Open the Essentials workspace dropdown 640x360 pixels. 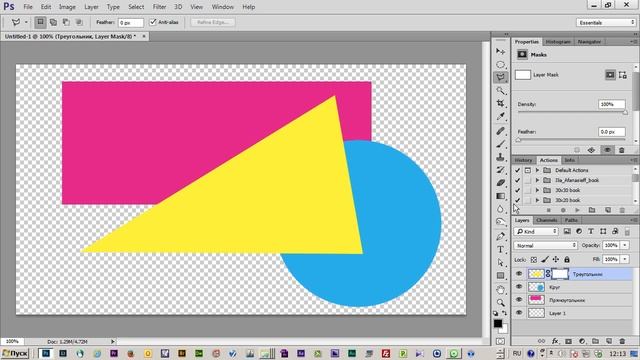(606, 22)
